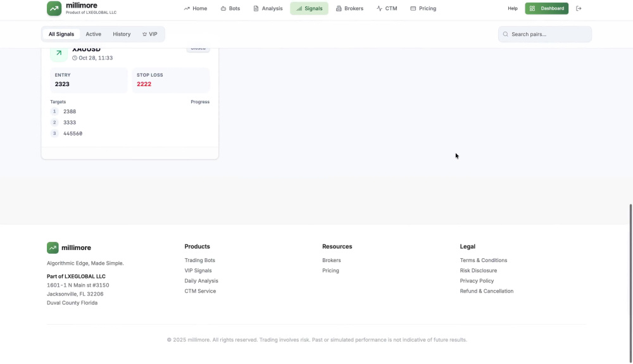Click the Help link
633x364 pixels.
pos(512,8)
